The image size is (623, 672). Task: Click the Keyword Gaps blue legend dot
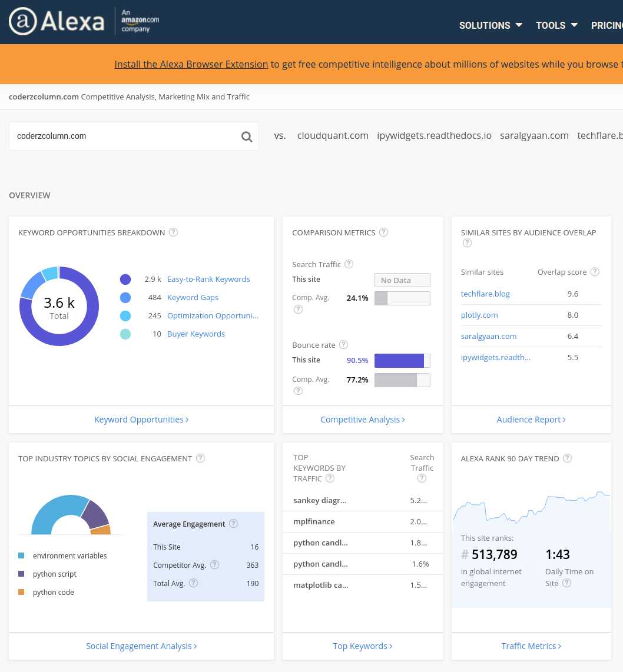pyautogui.click(x=125, y=297)
